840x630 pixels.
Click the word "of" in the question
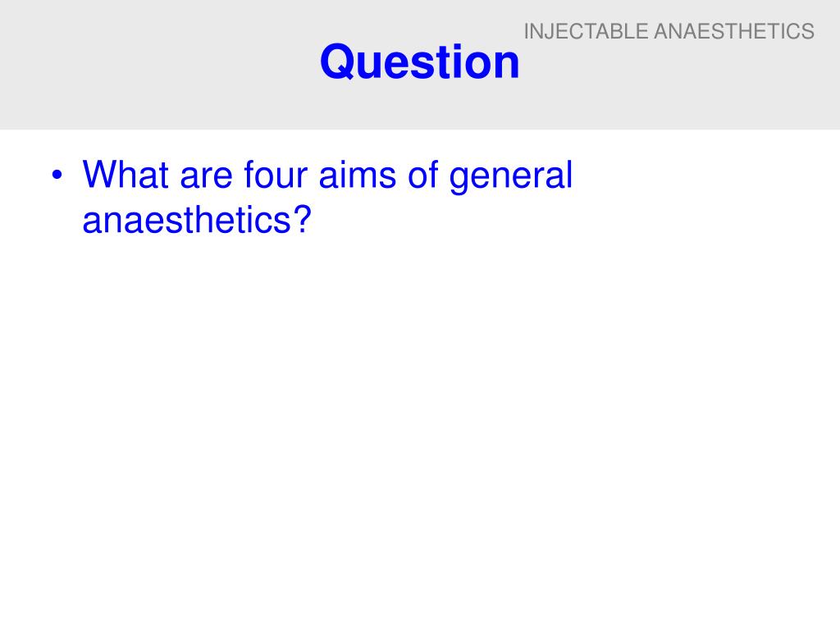click(422, 175)
